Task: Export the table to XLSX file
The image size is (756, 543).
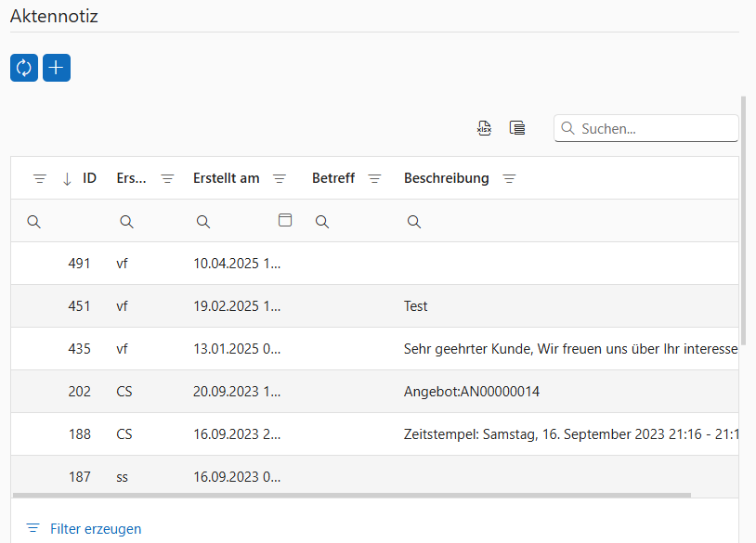Action: coord(484,128)
